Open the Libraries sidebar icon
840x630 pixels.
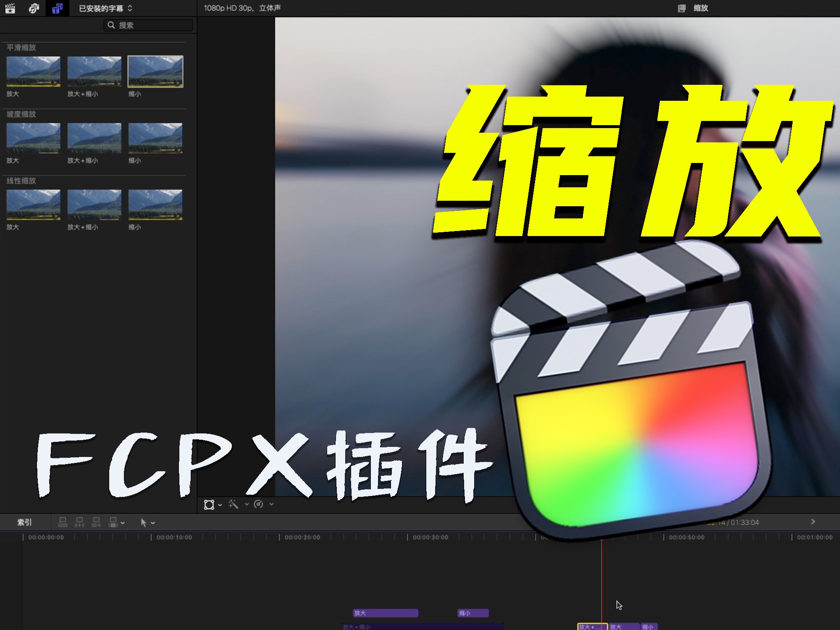coord(10,8)
